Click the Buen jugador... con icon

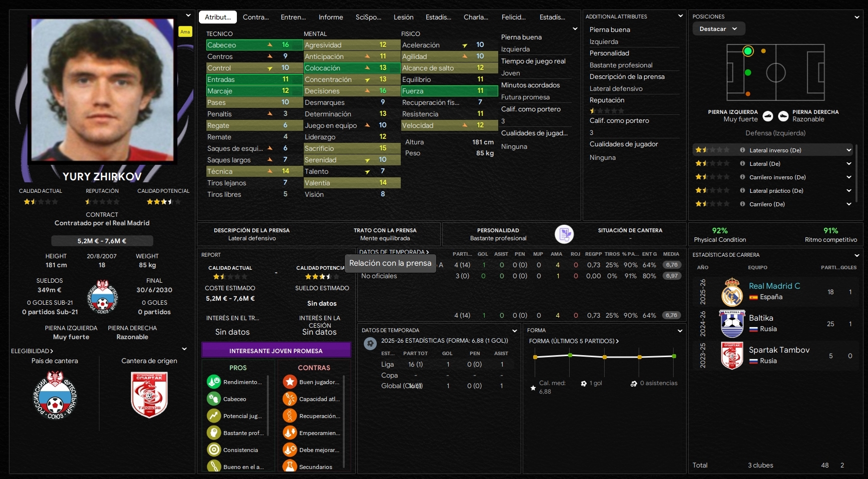[x=290, y=382]
